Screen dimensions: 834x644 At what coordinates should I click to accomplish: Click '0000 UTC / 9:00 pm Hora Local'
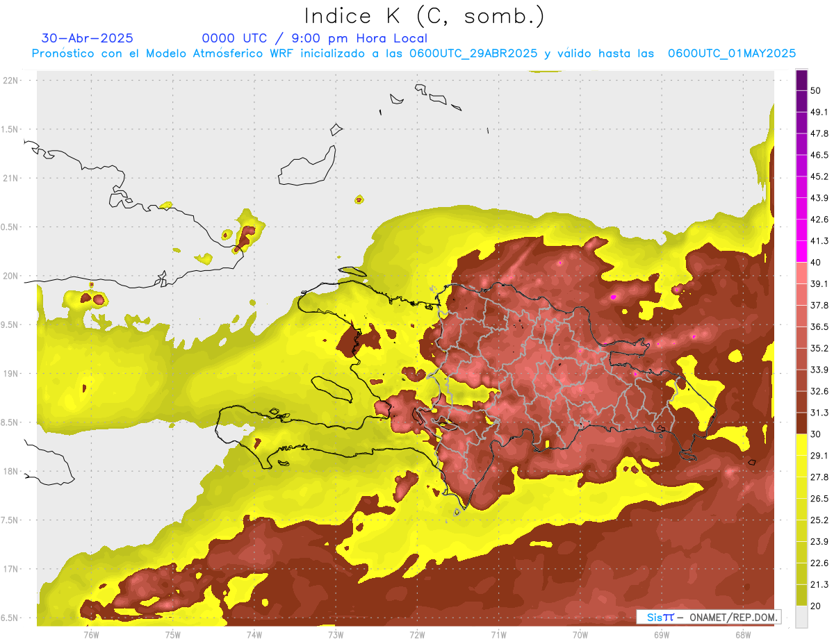(x=315, y=38)
